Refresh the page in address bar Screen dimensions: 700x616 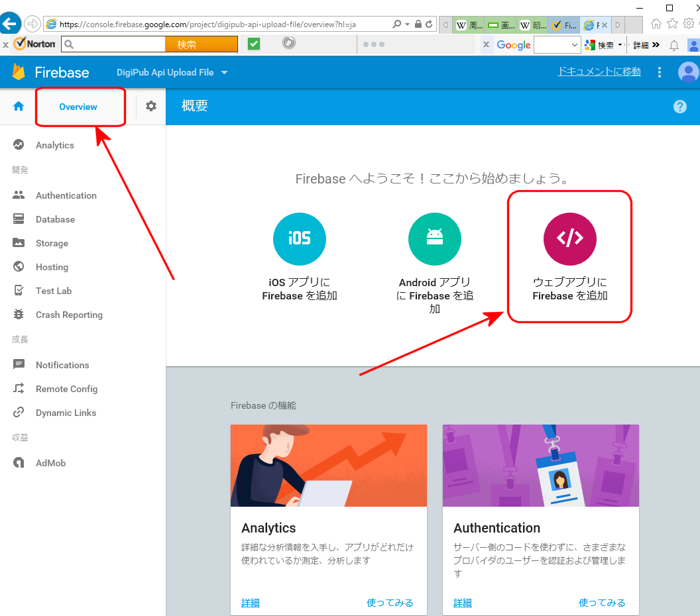click(429, 24)
